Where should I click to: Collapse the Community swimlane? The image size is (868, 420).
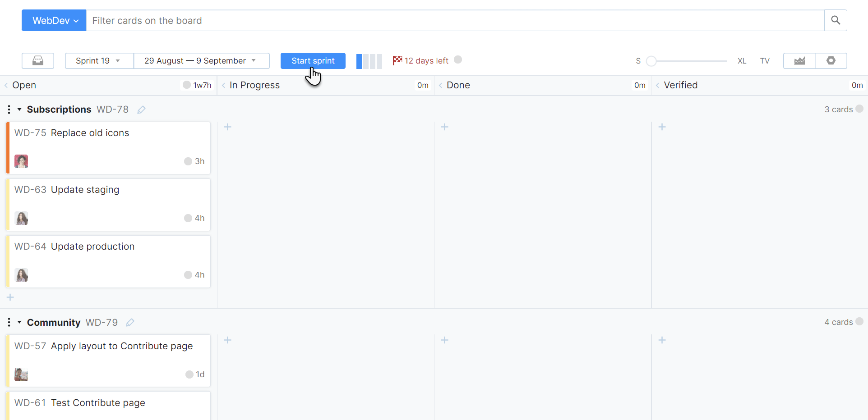pos(19,323)
